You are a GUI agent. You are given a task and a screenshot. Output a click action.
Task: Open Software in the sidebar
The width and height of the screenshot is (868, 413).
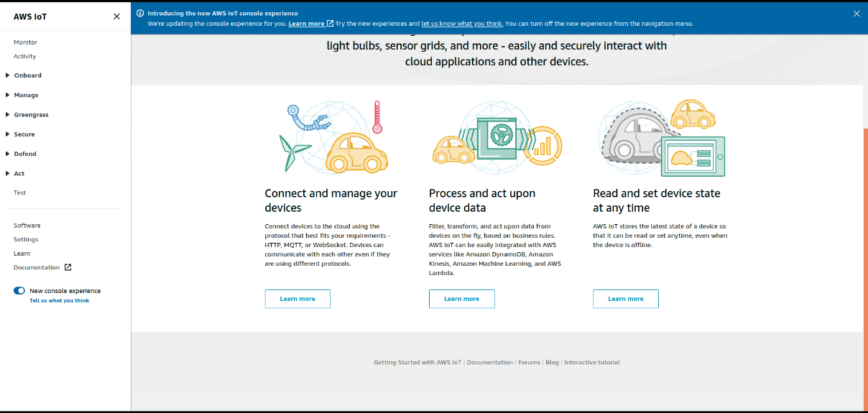27,226
